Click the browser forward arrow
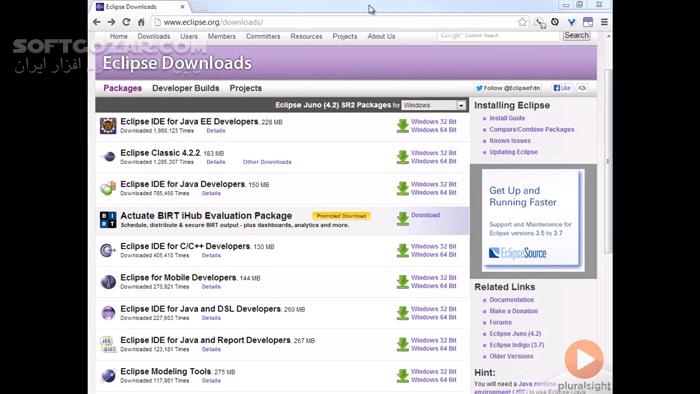700x394 pixels. tap(112, 22)
